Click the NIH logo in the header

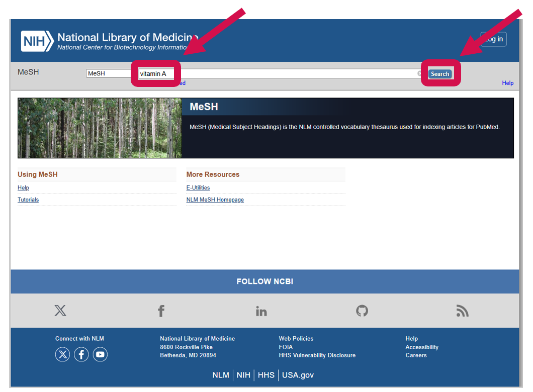pos(37,41)
